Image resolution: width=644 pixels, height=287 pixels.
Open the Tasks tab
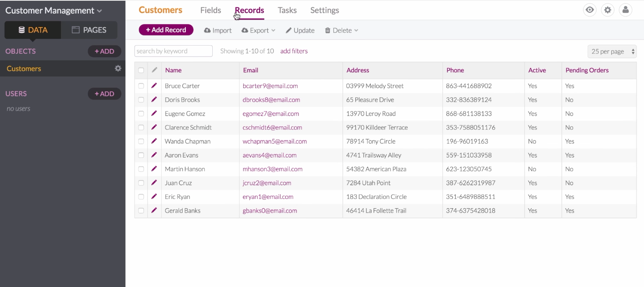click(x=287, y=11)
